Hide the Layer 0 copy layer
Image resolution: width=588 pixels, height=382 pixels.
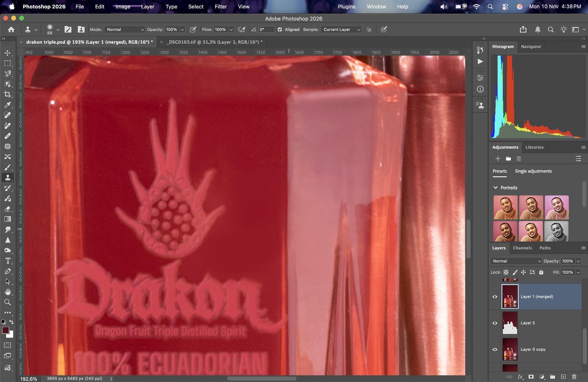[x=495, y=349]
